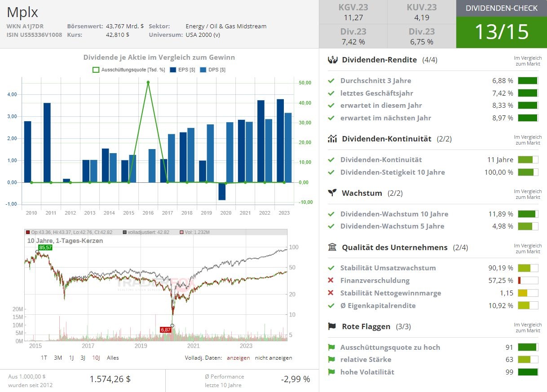This screenshot has width=547, height=392.
Task: Click the green flag next to hohe Volatilität
Action: click(331, 372)
